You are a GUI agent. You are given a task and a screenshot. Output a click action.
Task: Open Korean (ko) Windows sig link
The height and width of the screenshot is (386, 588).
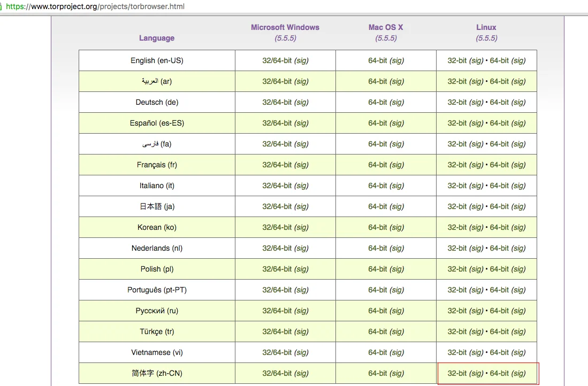click(x=301, y=227)
